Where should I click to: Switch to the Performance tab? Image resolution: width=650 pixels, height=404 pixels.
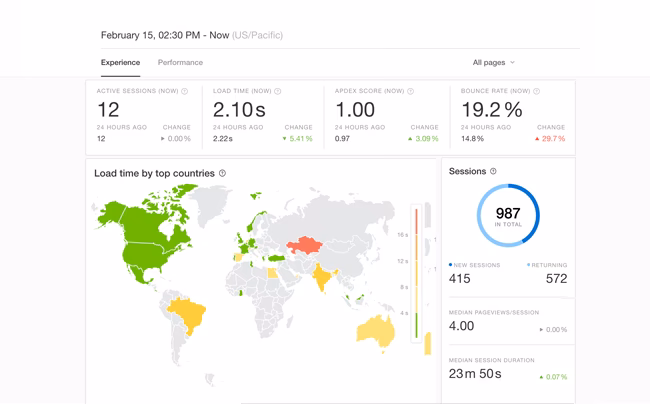[180, 63]
